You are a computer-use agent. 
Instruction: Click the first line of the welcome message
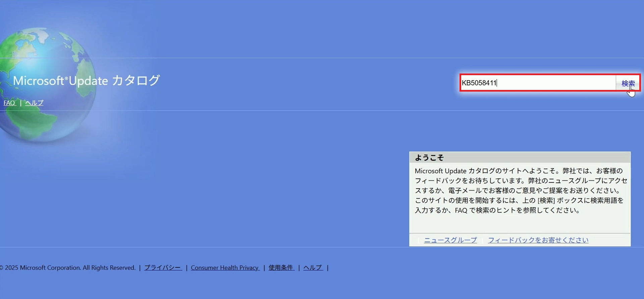pos(519,171)
